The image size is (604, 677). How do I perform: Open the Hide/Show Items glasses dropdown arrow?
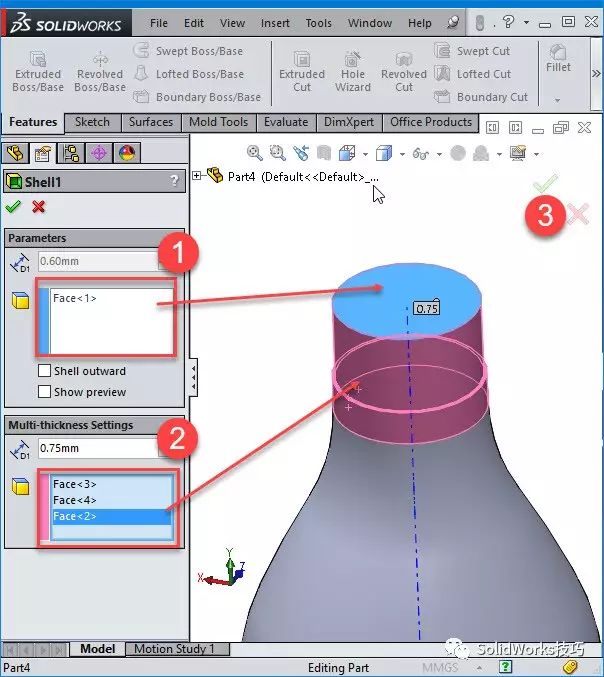pyautogui.click(x=440, y=154)
